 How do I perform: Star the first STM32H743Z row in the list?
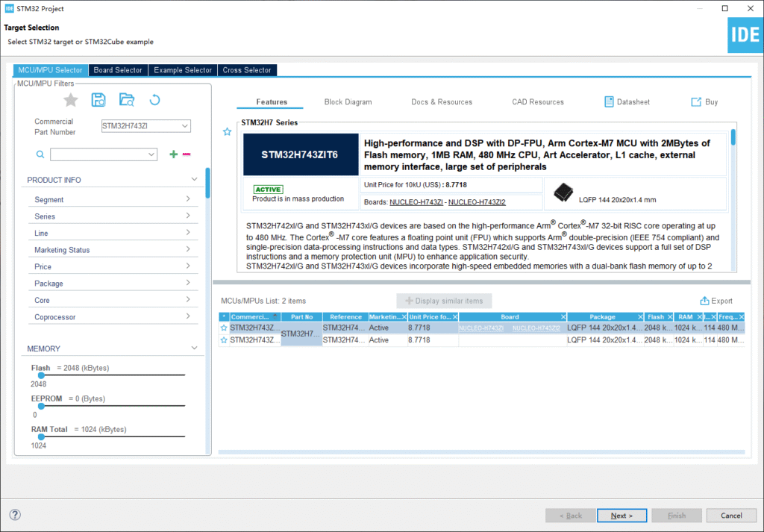pos(224,328)
